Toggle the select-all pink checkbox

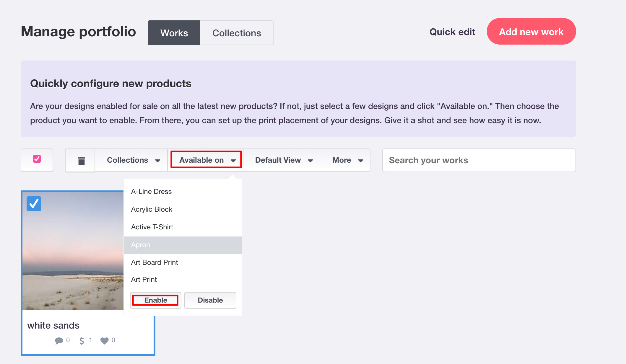pyautogui.click(x=37, y=159)
